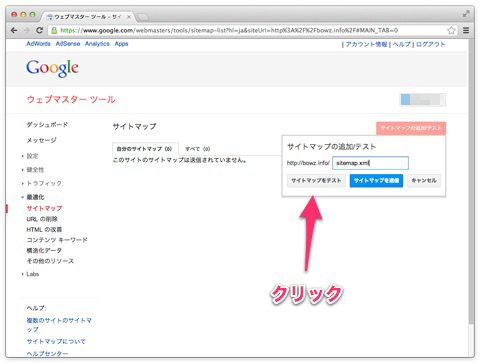Open the Analytics link
The height and width of the screenshot is (363, 480).
point(97,44)
